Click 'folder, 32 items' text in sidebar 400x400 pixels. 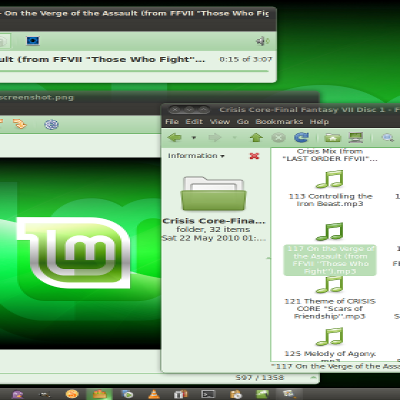[x=213, y=229]
